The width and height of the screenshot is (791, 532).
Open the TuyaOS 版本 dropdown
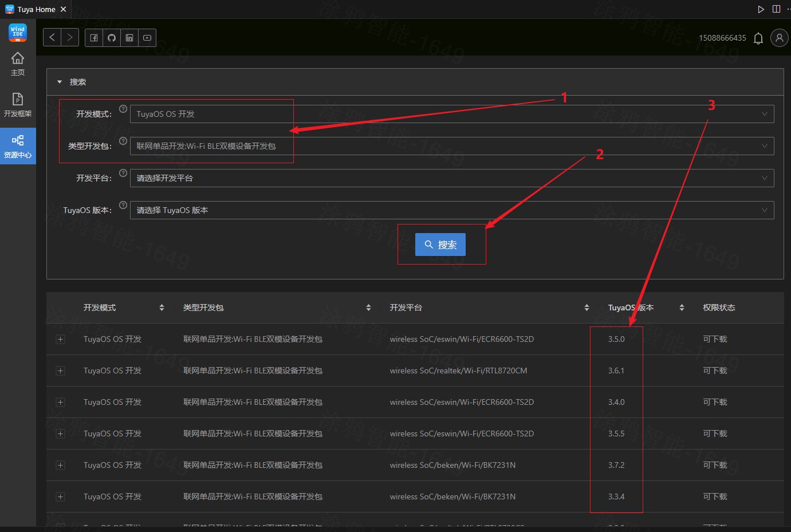pos(452,210)
